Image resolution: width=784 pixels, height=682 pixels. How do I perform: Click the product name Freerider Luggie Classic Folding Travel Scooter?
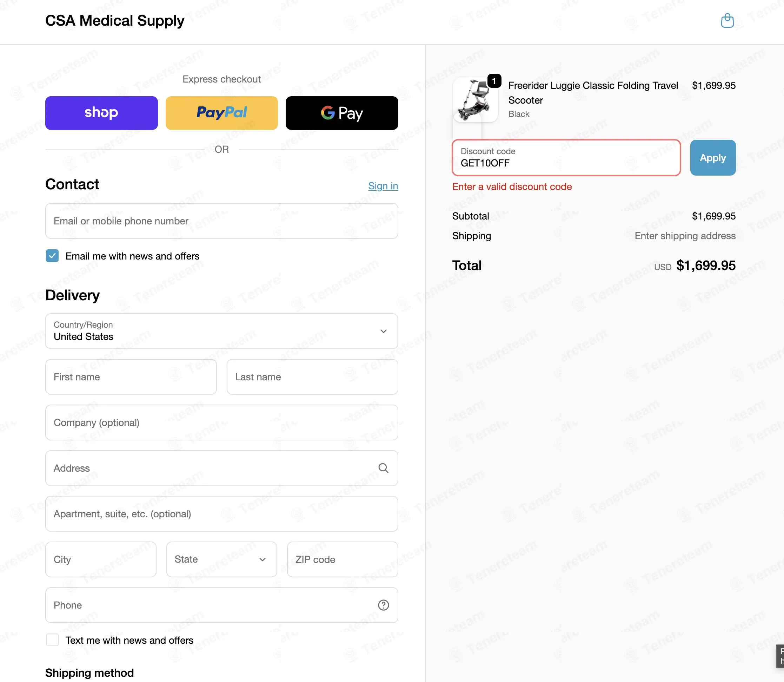[593, 93]
